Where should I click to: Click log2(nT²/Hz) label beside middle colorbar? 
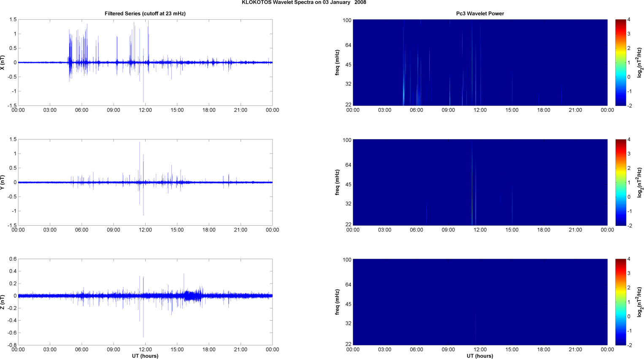pos(640,182)
